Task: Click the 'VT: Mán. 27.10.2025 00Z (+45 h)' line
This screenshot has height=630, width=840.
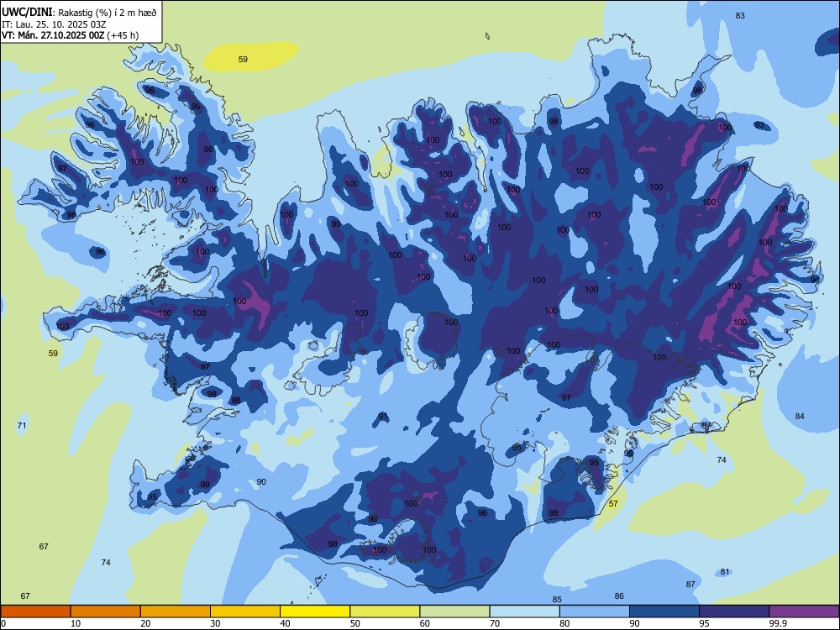Action: pyautogui.click(x=71, y=35)
